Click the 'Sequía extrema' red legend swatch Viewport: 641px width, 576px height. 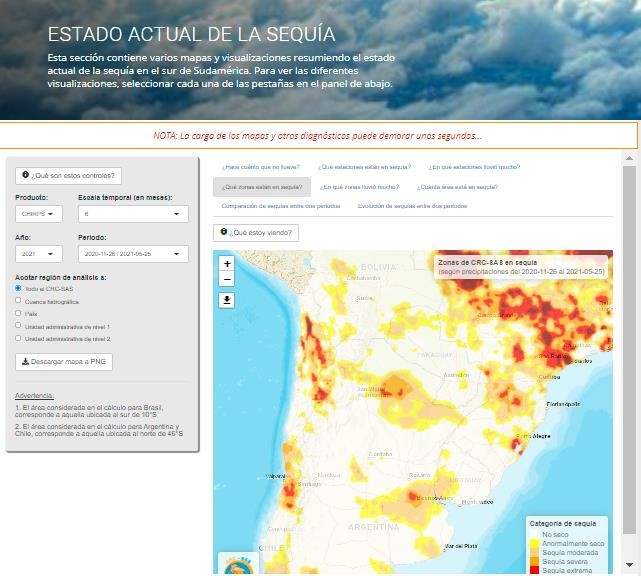tap(534, 570)
